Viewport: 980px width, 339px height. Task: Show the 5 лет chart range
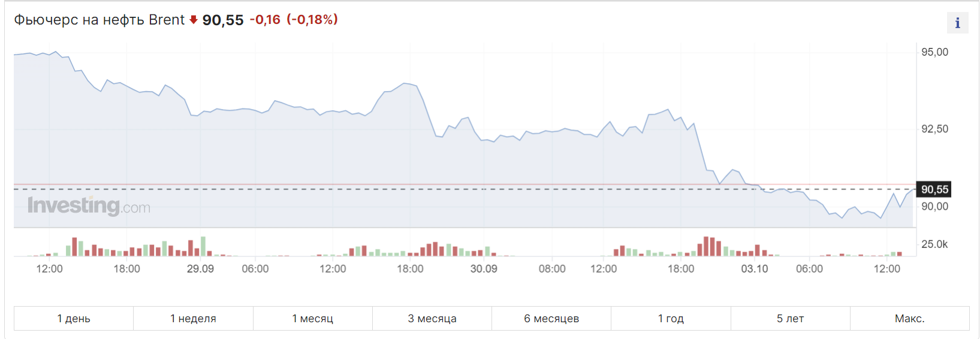point(791,318)
